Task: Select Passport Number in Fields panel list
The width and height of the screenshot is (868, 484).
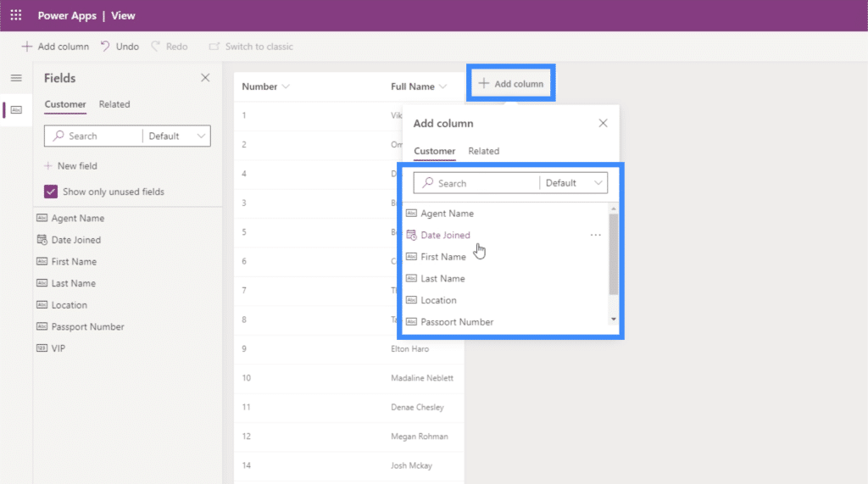Action: [87, 326]
